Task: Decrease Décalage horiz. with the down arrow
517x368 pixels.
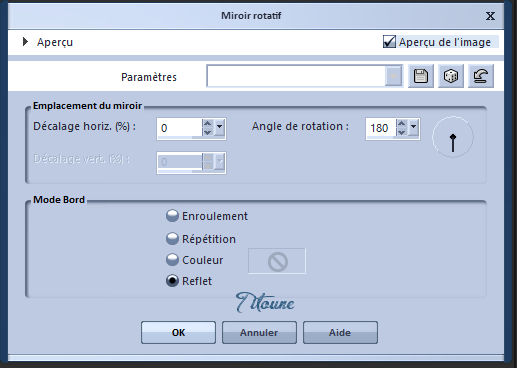Action: click(208, 132)
